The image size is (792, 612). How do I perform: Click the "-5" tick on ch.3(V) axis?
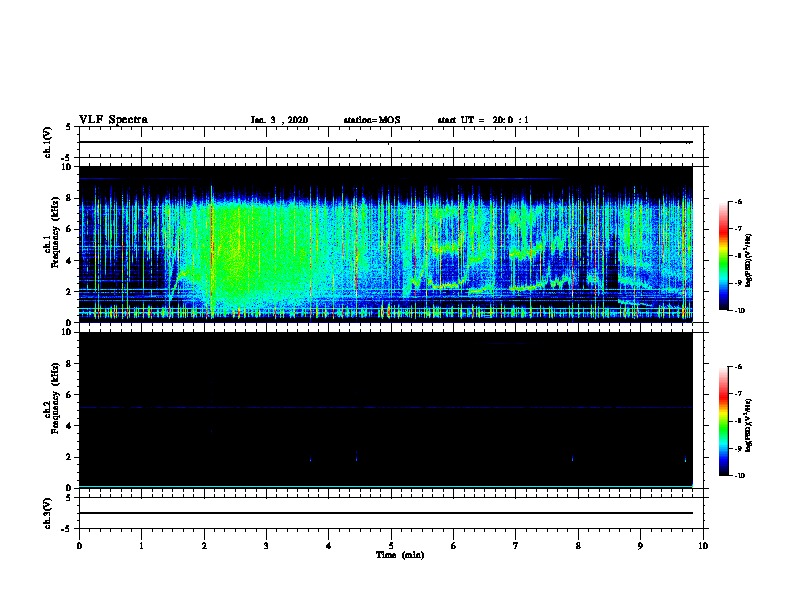(68, 529)
